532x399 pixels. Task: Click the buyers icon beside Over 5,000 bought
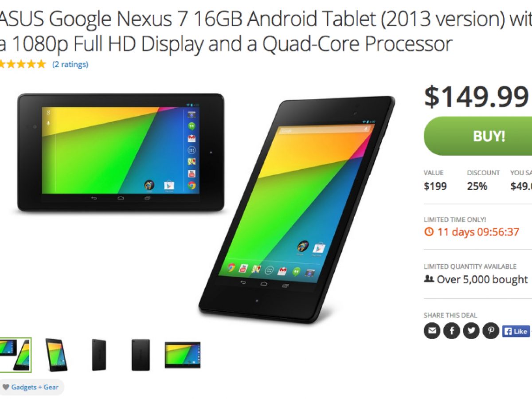(429, 279)
